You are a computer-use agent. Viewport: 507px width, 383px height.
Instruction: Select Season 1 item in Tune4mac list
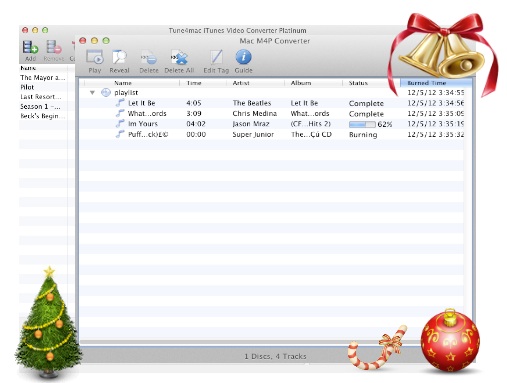pos(40,106)
